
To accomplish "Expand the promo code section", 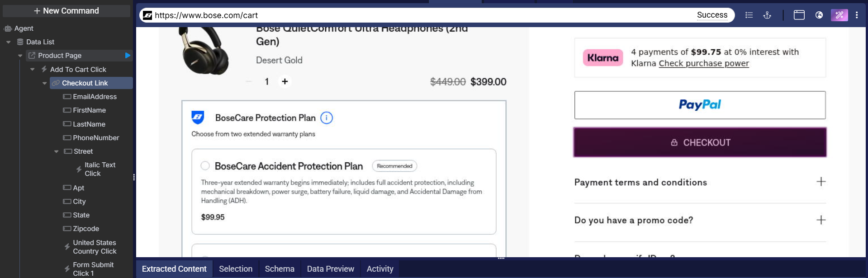I will coord(821,220).
